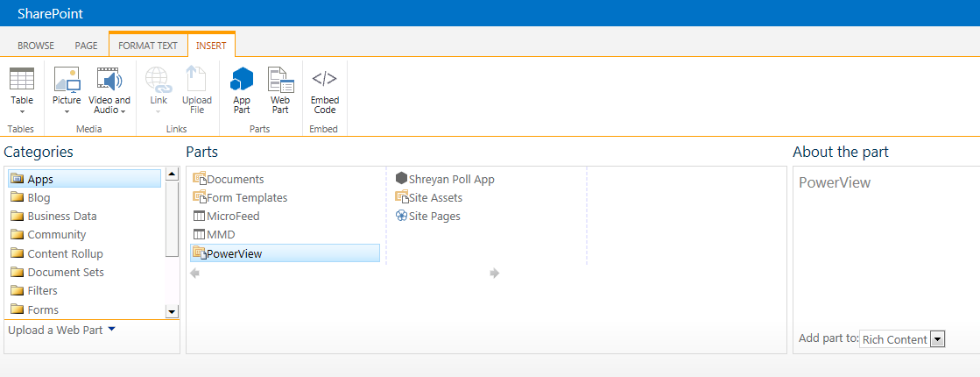The width and height of the screenshot is (980, 377).
Task: Select the Filters category label
Action: [x=43, y=291]
